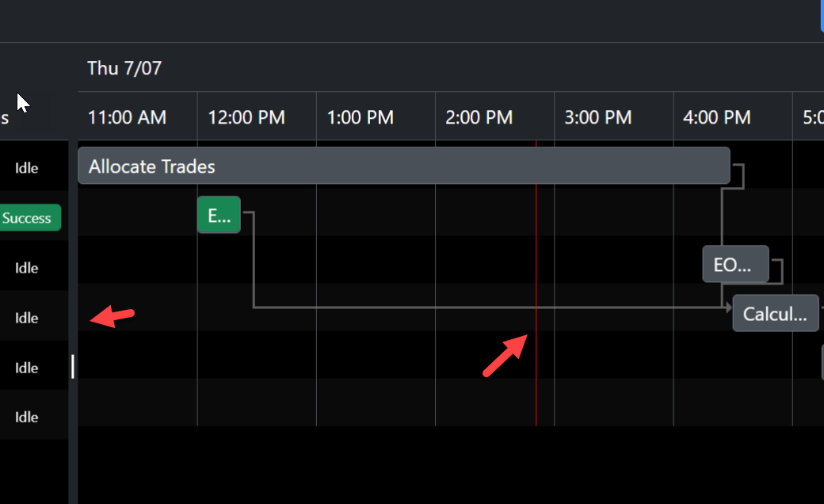This screenshot has height=504, width=824.
Task: Click the Idle status in the EO... row
Action: point(26,268)
